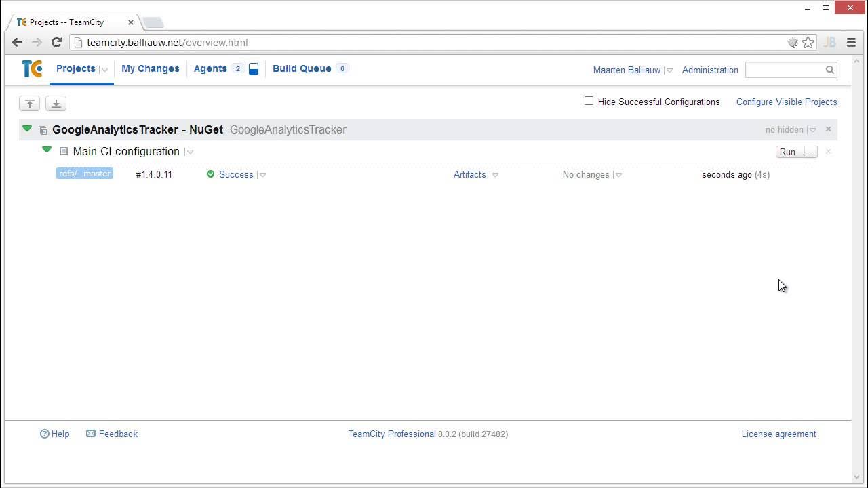Click the collapse all projects icon
Viewport: 868px width, 488px height.
tap(29, 104)
